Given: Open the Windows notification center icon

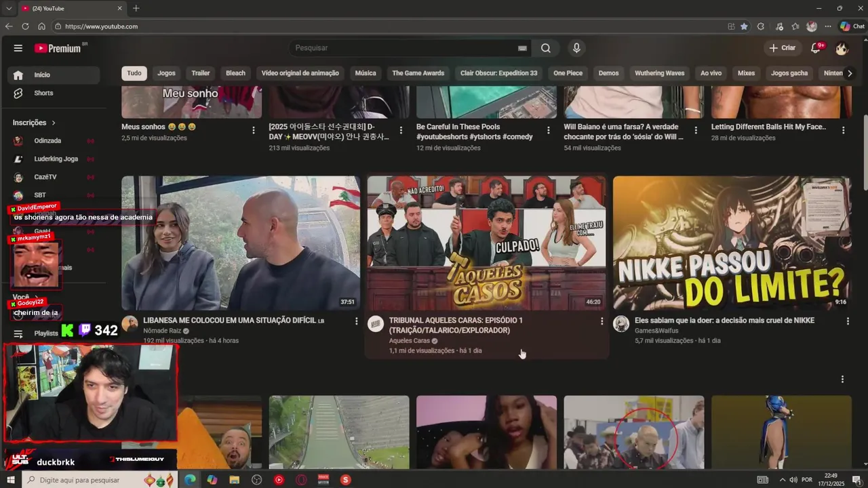Looking at the screenshot, I should pyautogui.click(x=856, y=480).
